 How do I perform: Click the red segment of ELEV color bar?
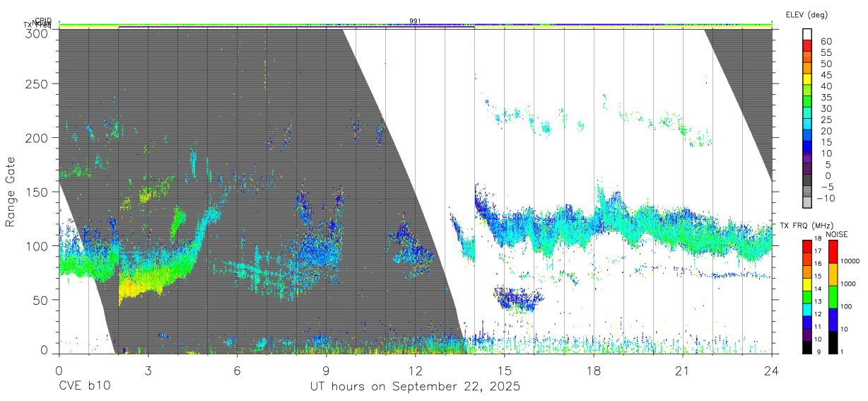(807, 46)
